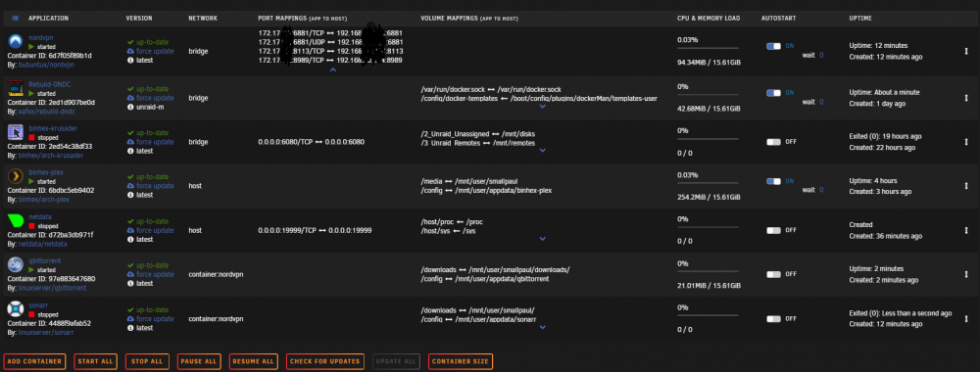Screen dimensions: 980x372
Task: Click Container Size button
Action: coord(461,361)
